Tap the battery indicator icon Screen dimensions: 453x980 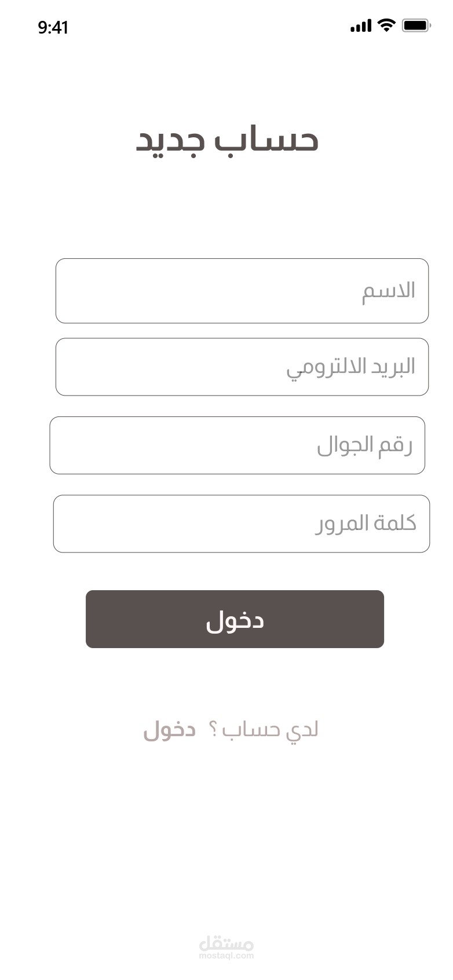click(416, 25)
